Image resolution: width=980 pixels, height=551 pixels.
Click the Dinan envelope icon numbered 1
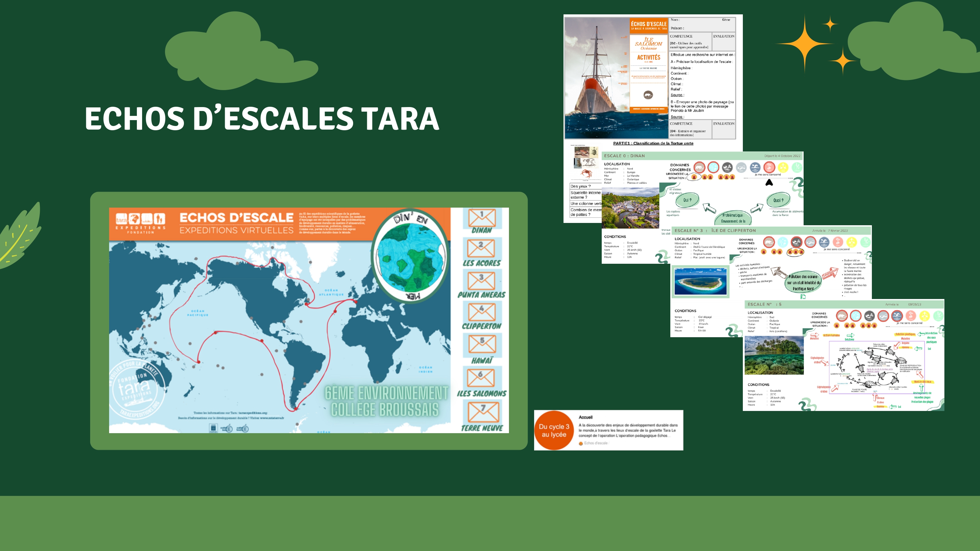[482, 218]
